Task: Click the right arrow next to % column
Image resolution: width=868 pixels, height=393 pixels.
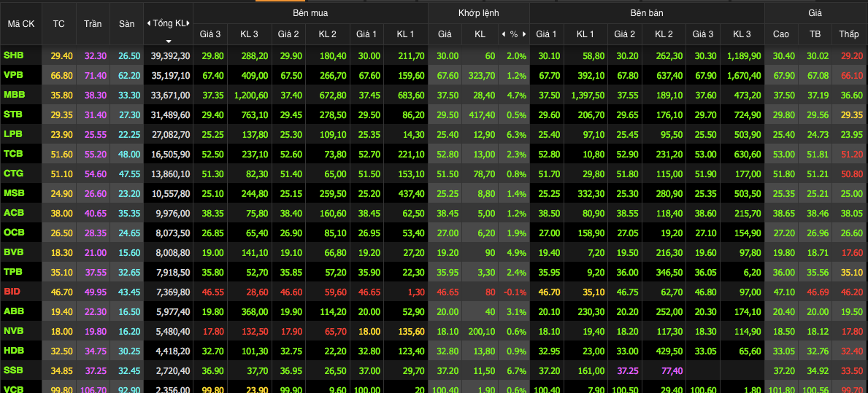Action: [x=524, y=34]
